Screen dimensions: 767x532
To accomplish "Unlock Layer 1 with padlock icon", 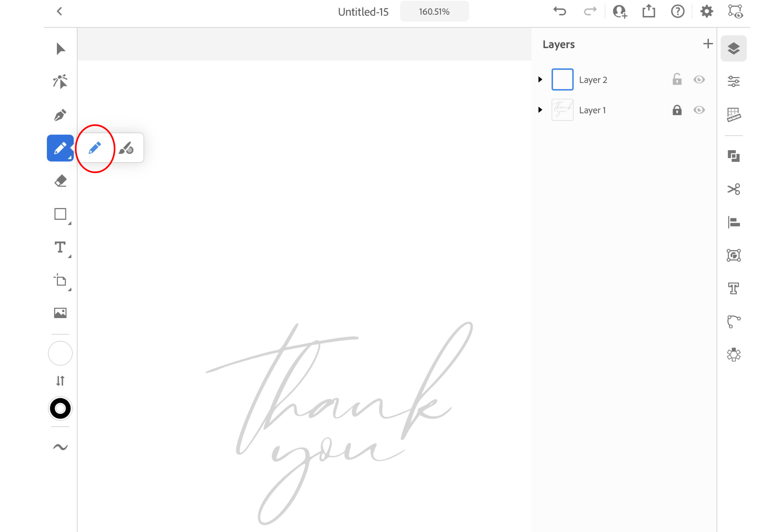I will pos(677,110).
